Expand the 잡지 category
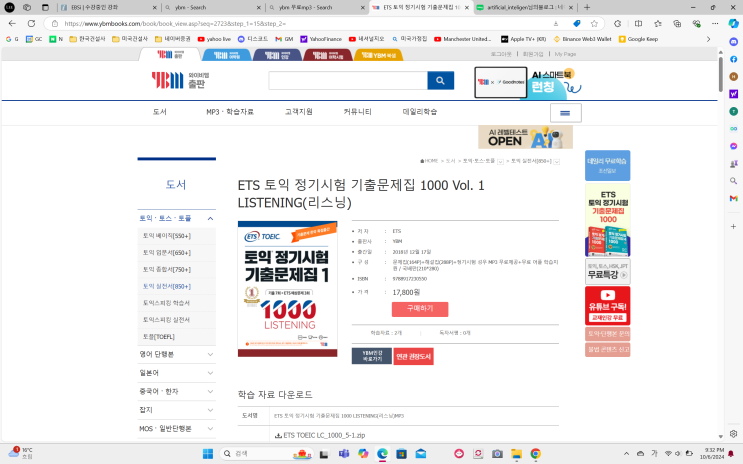Viewport: 743px width, 464px height. (210, 410)
